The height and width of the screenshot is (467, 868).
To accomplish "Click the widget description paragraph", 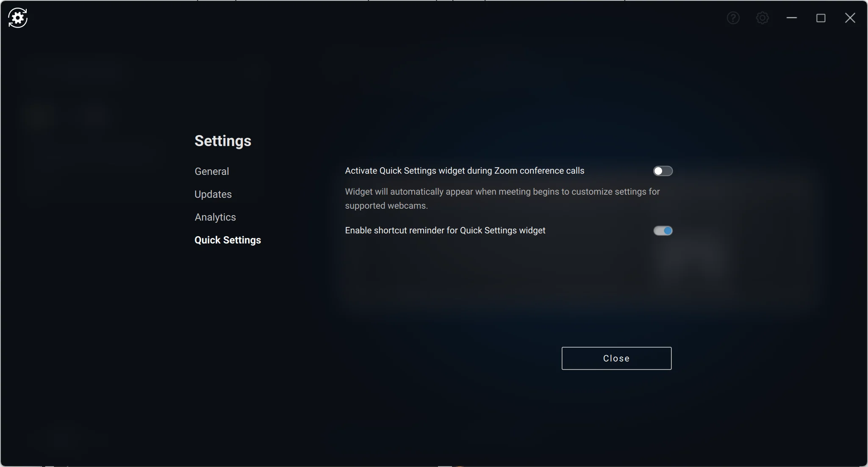I will pos(502,198).
